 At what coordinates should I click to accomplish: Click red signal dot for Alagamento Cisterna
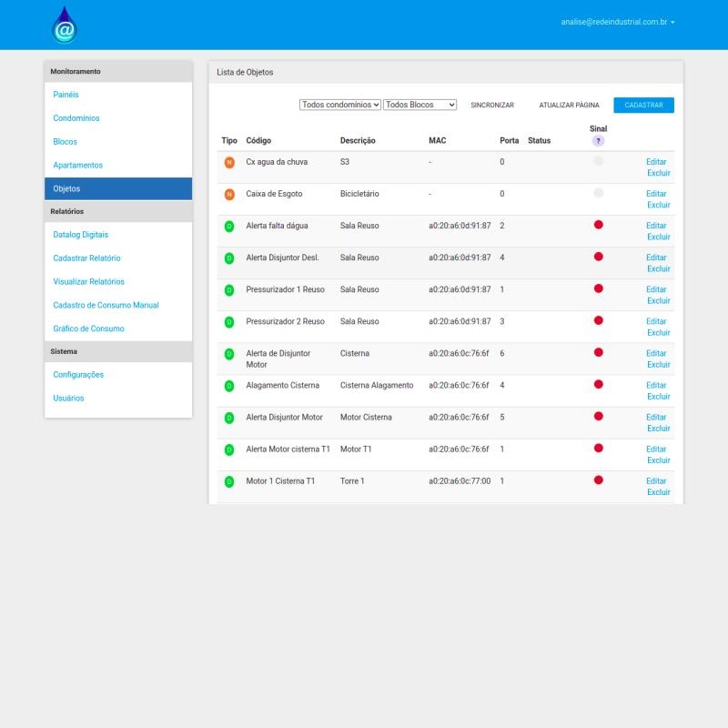tap(598, 384)
